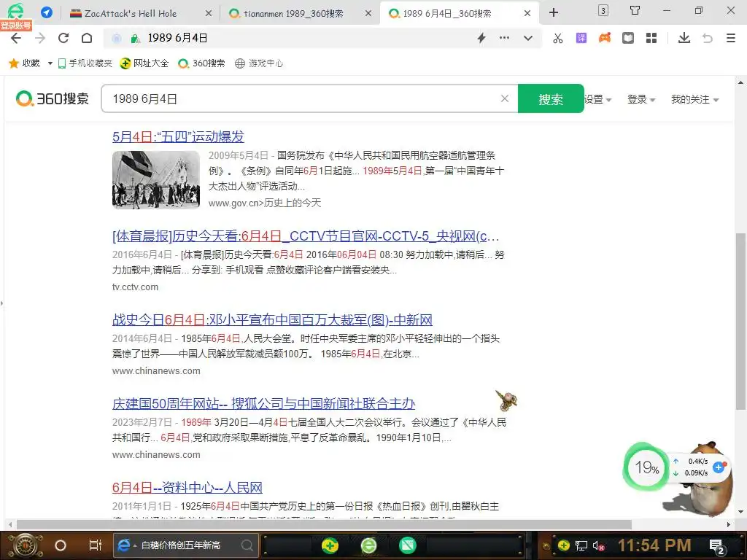Click the 登录账号 login badge
The width and height of the screenshot is (747, 560).
[16, 26]
